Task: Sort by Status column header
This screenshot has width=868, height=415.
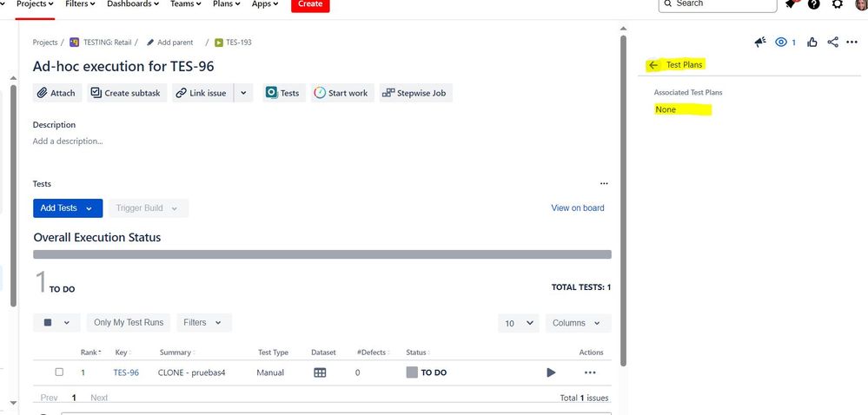Action: pos(418,352)
